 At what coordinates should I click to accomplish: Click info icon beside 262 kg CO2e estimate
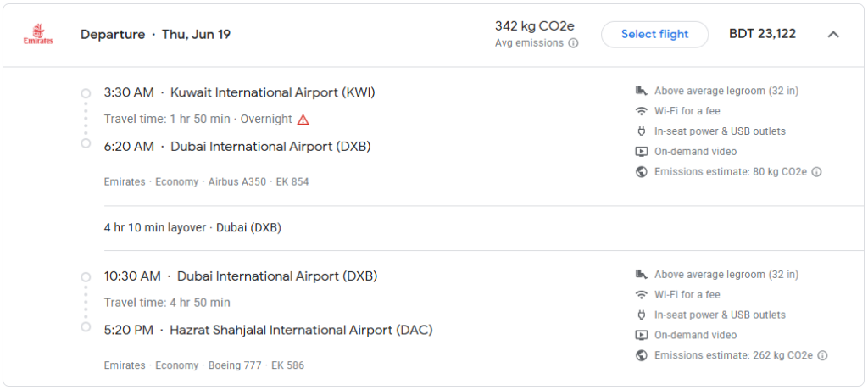(822, 356)
